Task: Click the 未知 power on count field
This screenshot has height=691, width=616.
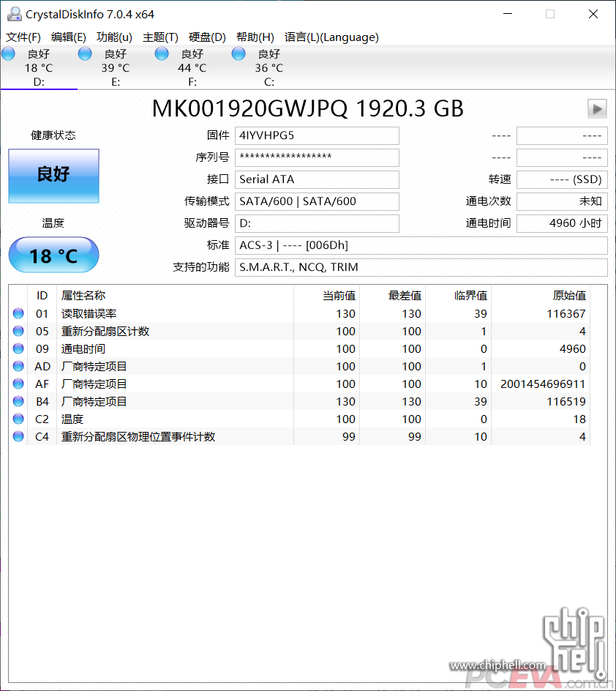Action: coord(562,201)
